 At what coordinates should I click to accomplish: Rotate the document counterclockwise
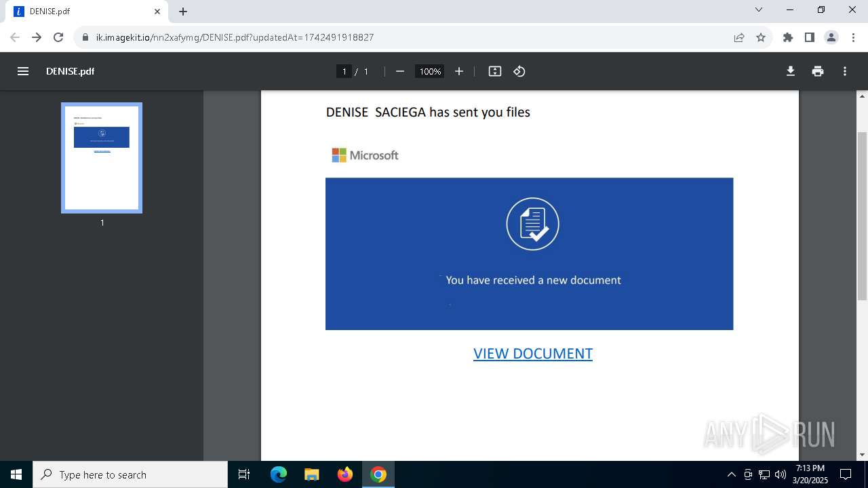pos(519,71)
